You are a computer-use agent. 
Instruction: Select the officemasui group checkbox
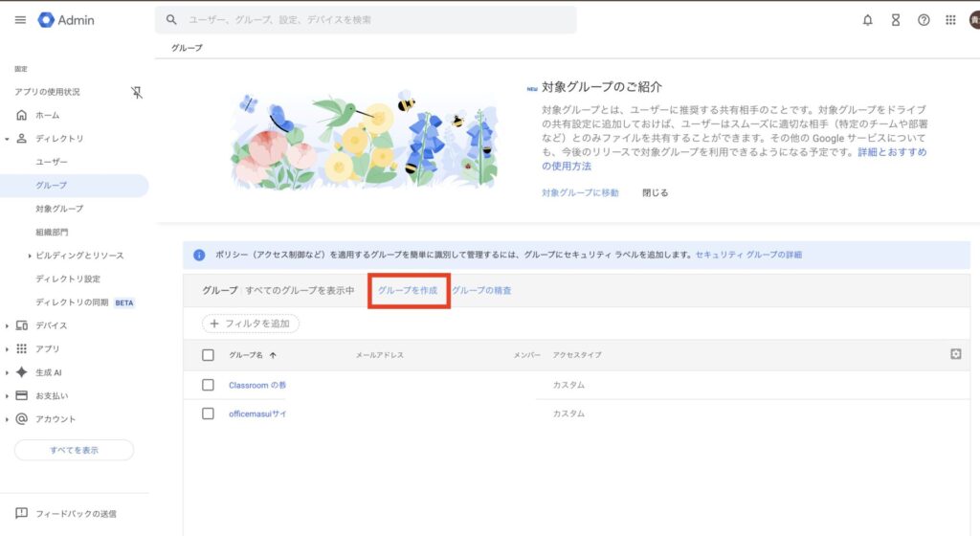tap(209, 413)
